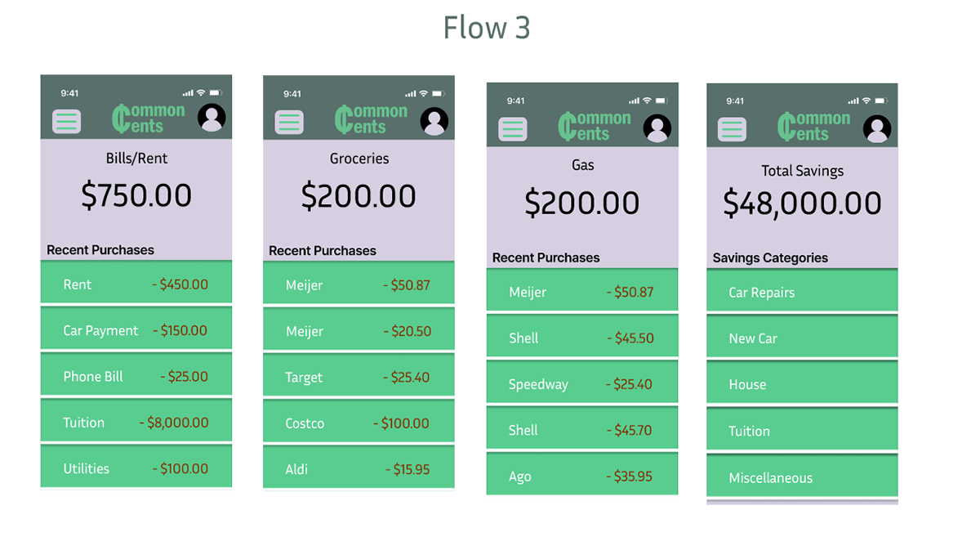The height and width of the screenshot is (546, 980).
Task: Select the Rent -$450.00 purchase row
Action: coord(136,283)
